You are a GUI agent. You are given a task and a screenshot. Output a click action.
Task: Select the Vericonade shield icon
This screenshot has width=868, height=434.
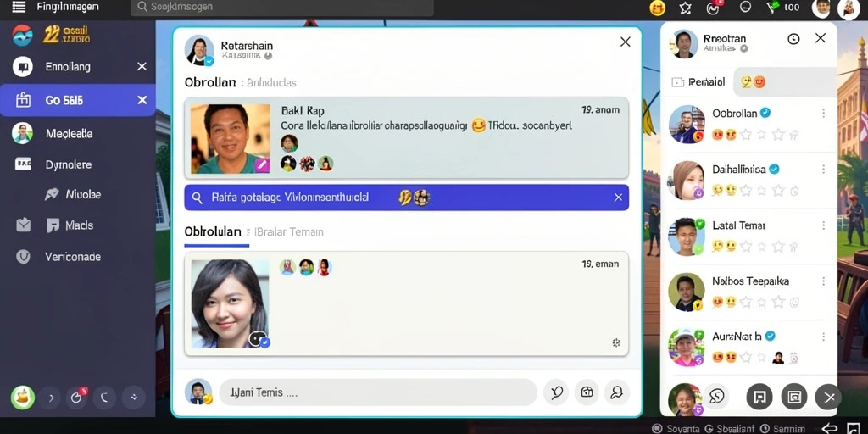coord(23,257)
